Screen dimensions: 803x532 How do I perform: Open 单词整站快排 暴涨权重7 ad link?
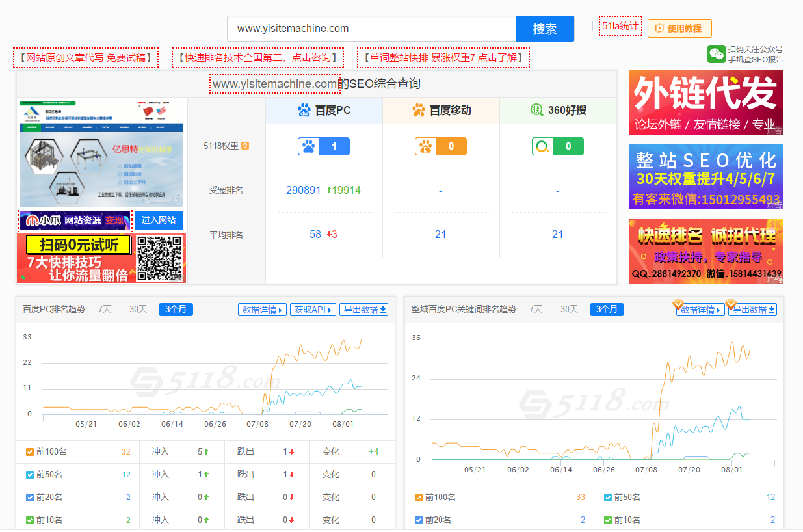443,57
